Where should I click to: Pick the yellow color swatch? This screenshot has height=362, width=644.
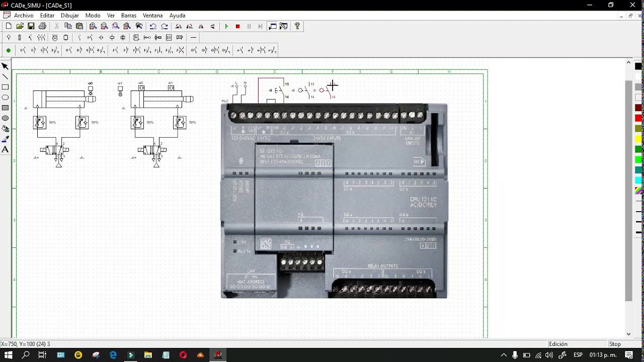(x=638, y=139)
